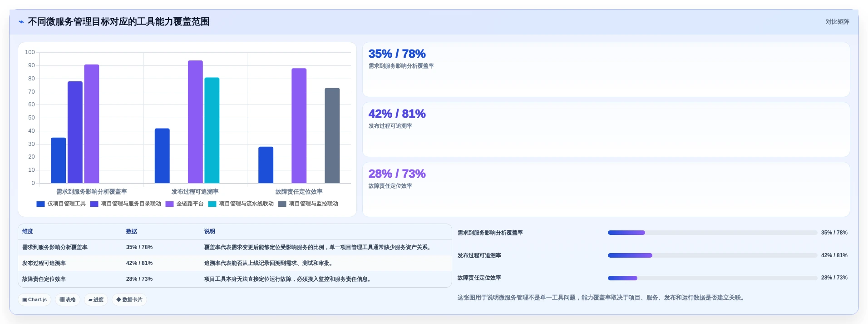The width and height of the screenshot is (868, 324).
Task: Click the 进度 tag chip
Action: 96,300
